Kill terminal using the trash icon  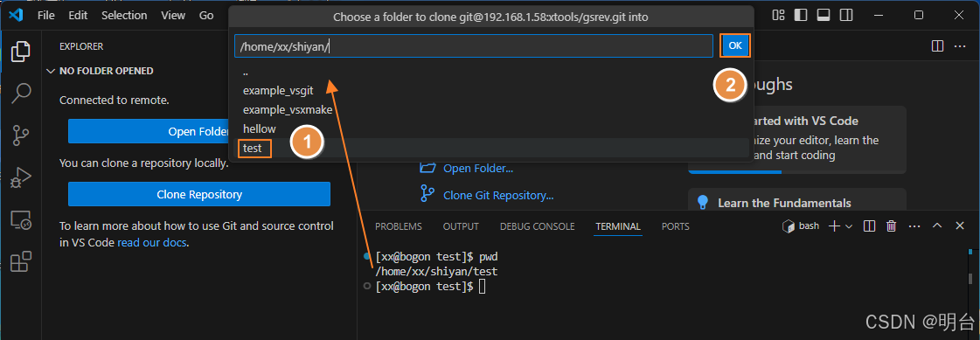point(892,226)
